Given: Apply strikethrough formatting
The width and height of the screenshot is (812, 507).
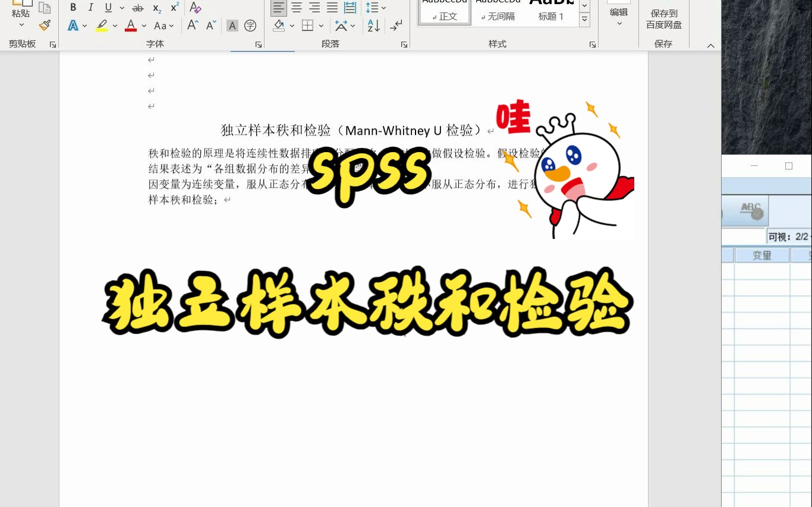Looking at the screenshot, I should 137,8.
